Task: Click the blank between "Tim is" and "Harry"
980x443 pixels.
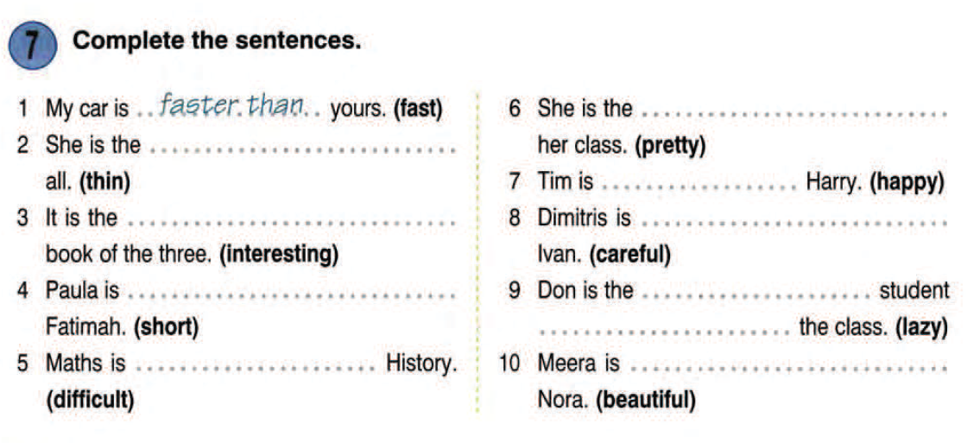Action: click(699, 186)
